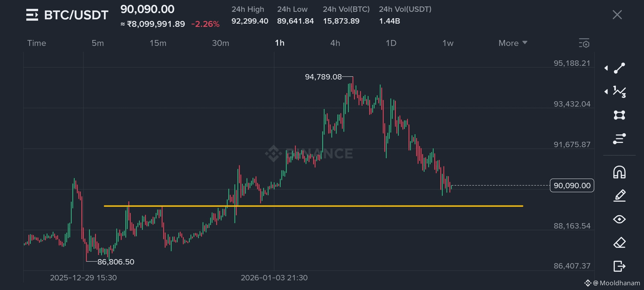
Task: Switch to the 1w timeframe
Action: (x=448, y=43)
